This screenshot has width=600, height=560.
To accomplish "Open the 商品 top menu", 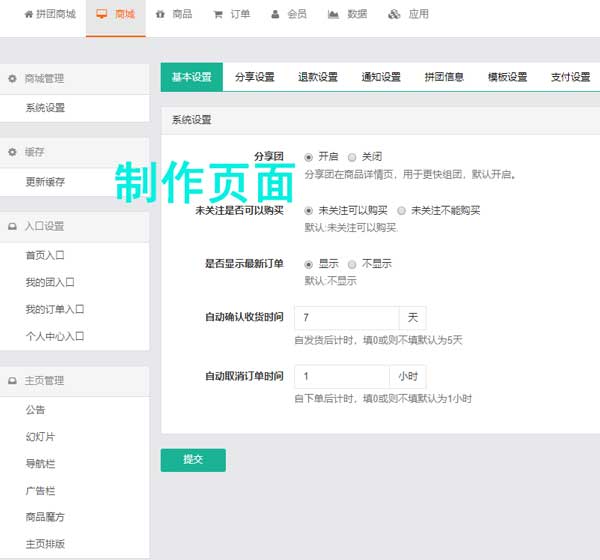I will click(x=174, y=15).
